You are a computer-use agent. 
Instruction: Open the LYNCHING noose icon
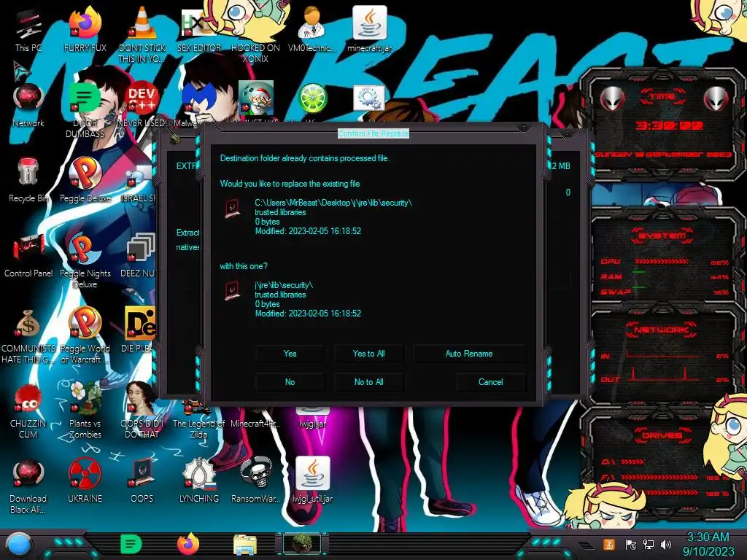click(x=198, y=480)
